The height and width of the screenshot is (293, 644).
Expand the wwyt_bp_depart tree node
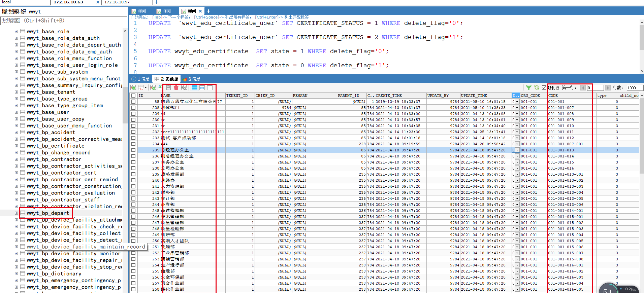coord(16,213)
